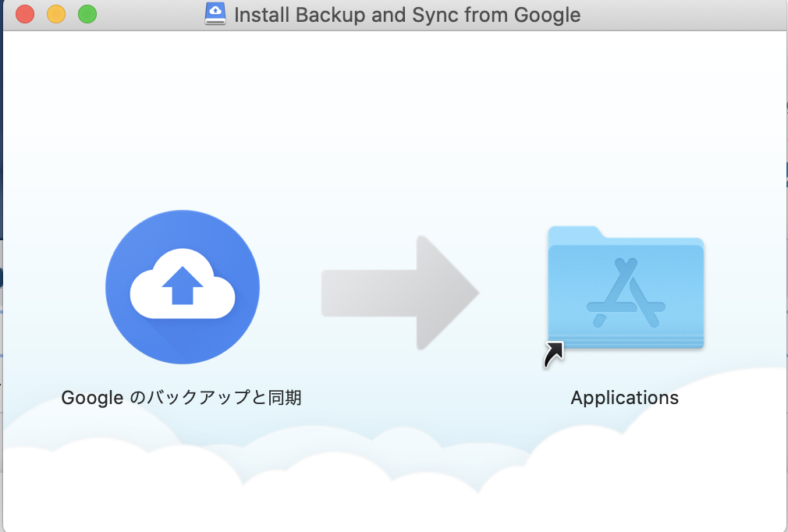Open the Applications folder shortcut
This screenshot has width=788, height=532.
[x=625, y=288]
